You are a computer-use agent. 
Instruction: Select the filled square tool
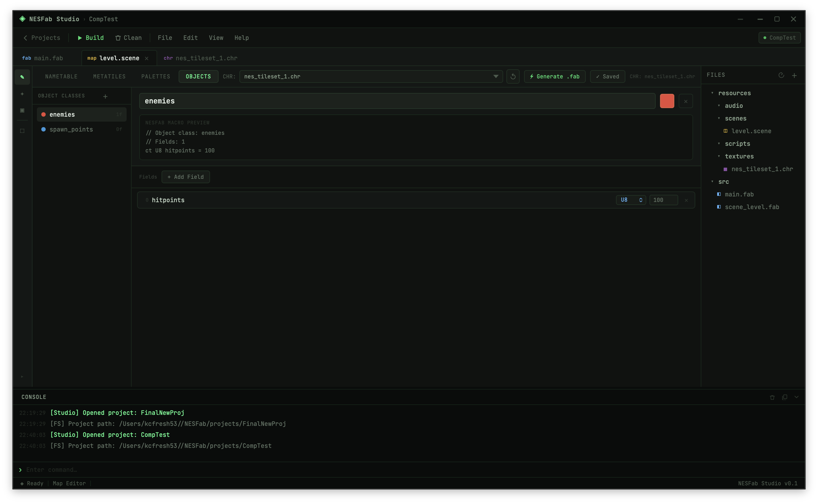[22, 110]
